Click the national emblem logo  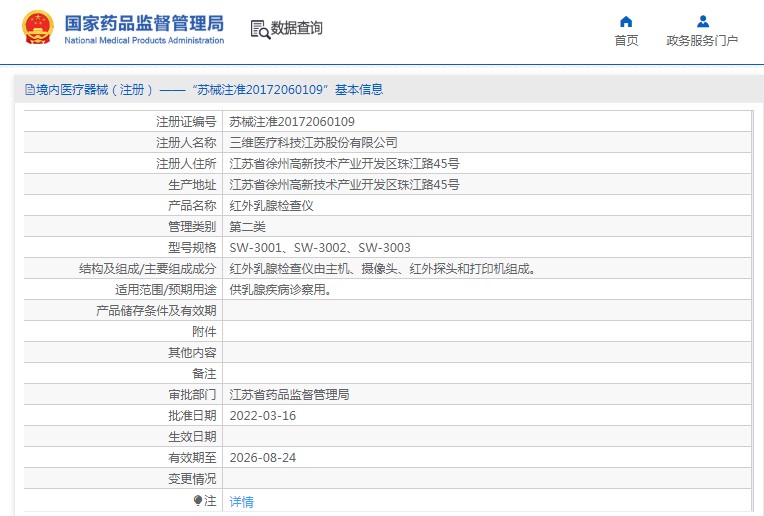[38, 28]
